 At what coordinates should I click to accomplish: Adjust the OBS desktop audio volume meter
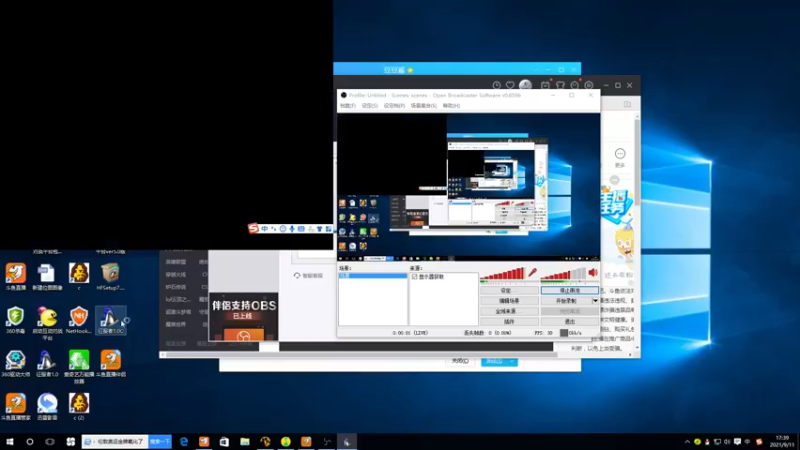pos(563,274)
